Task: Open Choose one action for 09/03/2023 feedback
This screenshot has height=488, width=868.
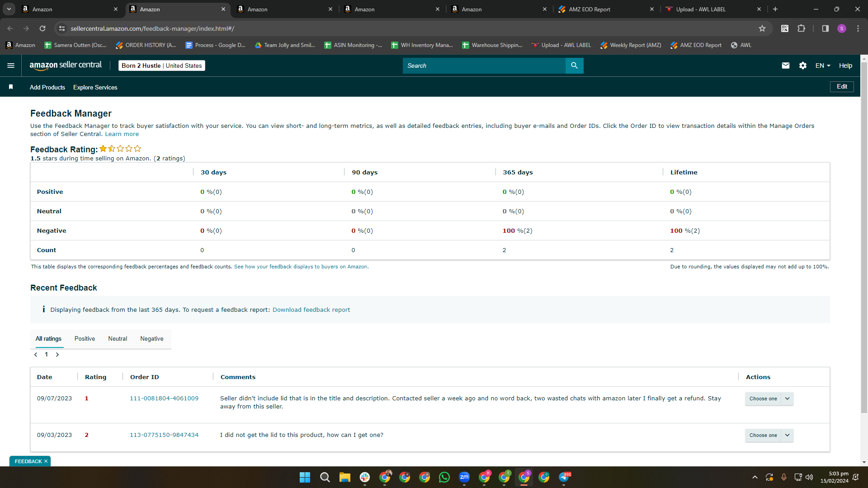Action: point(769,435)
